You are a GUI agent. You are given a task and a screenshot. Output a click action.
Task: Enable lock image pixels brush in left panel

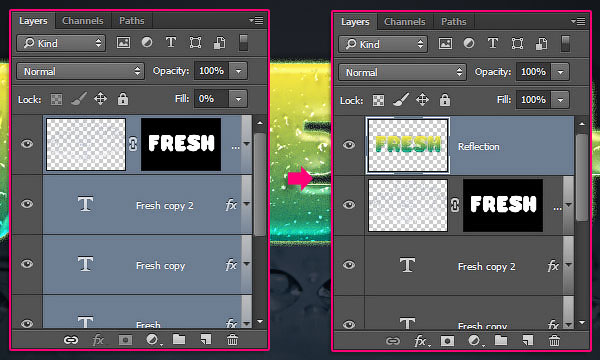[x=79, y=99]
